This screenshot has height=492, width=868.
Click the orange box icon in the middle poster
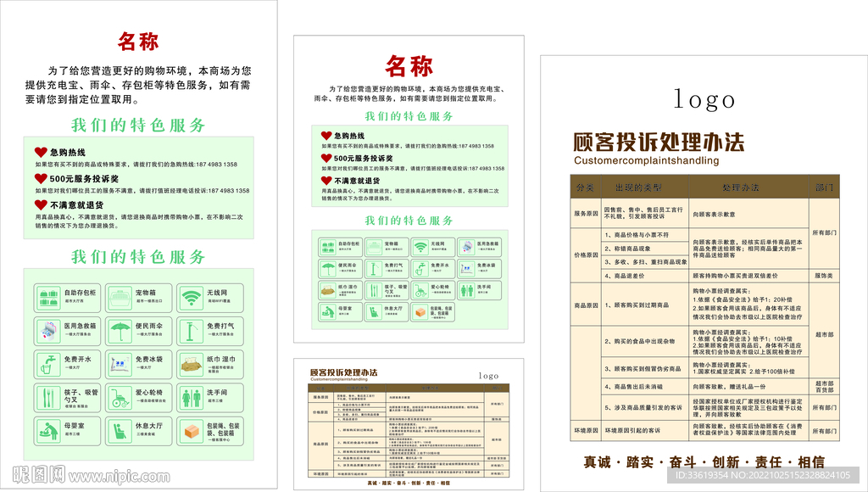[x=420, y=312]
